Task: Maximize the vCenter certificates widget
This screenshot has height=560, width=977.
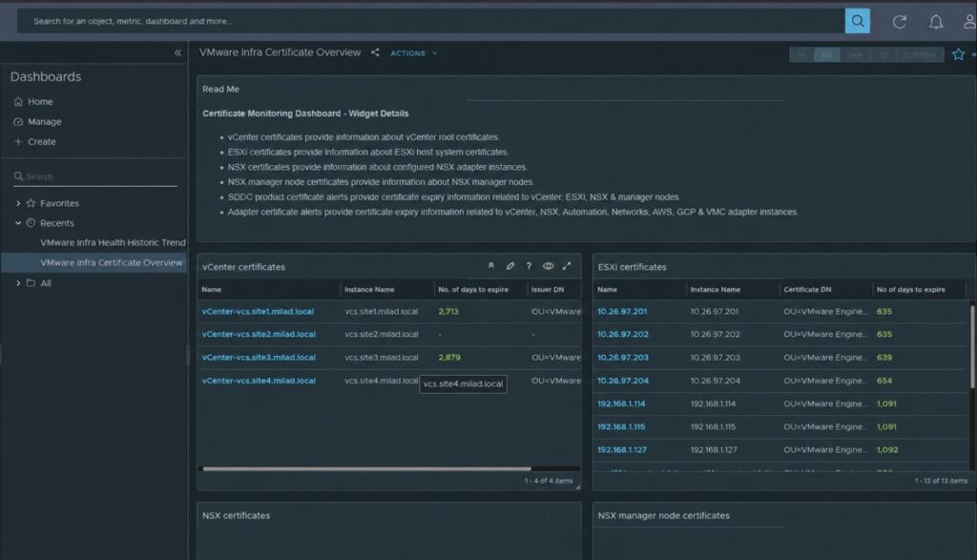Action: [x=567, y=266]
